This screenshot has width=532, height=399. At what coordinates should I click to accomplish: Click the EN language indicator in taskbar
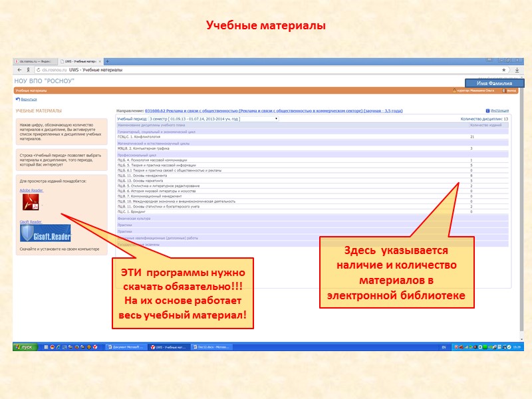pos(444,347)
